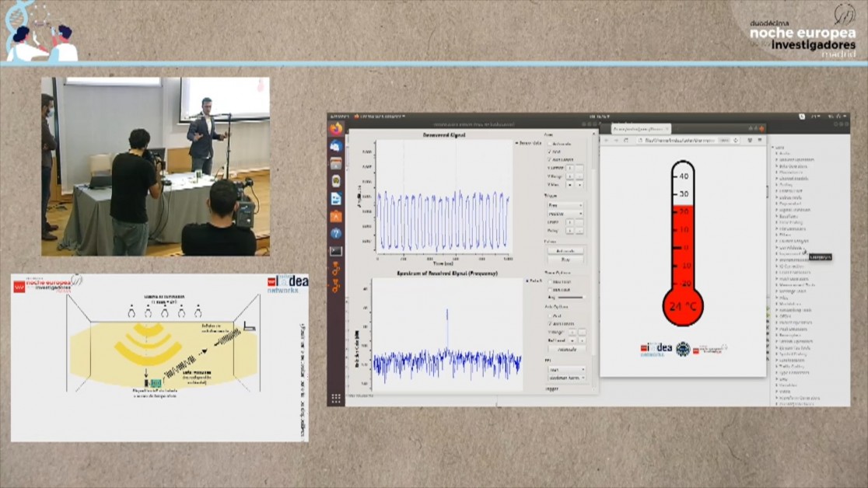Viewport: 868px width, 488px height.
Task: Adjust the Avg slider in Trace Options
Action: point(570,297)
